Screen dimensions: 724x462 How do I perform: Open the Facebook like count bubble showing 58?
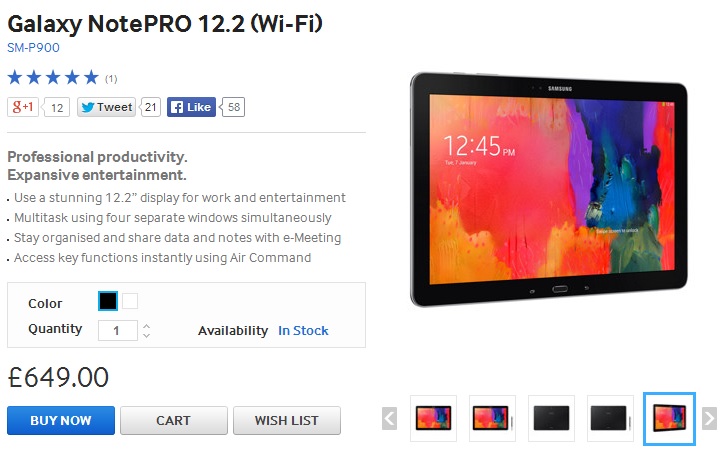(233, 107)
